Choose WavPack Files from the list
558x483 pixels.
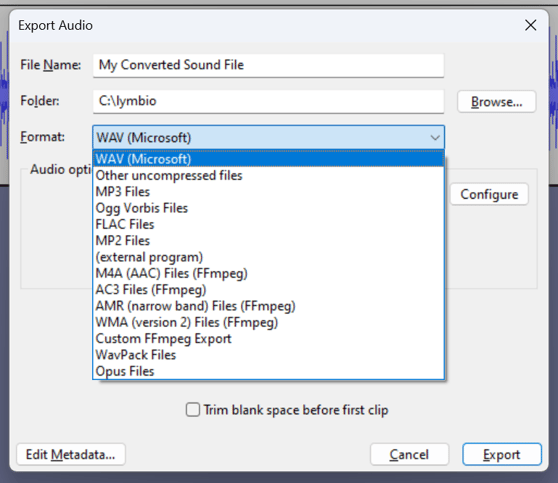pos(268,356)
